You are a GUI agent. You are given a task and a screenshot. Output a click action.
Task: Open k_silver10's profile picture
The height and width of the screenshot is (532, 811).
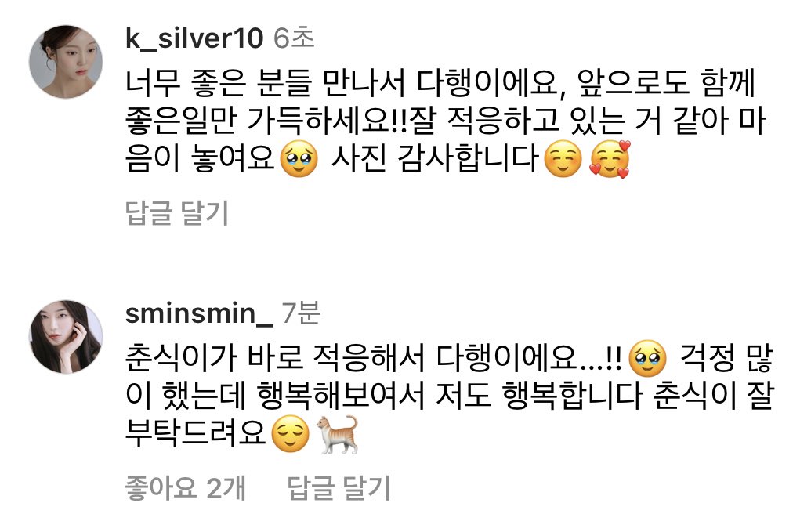(66, 62)
